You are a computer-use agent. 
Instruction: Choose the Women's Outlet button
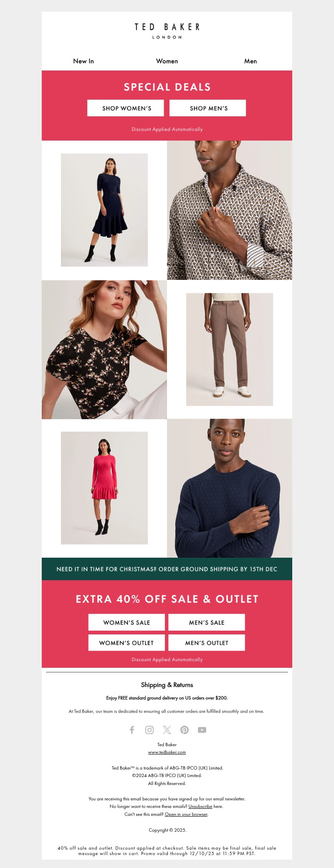pos(127,643)
